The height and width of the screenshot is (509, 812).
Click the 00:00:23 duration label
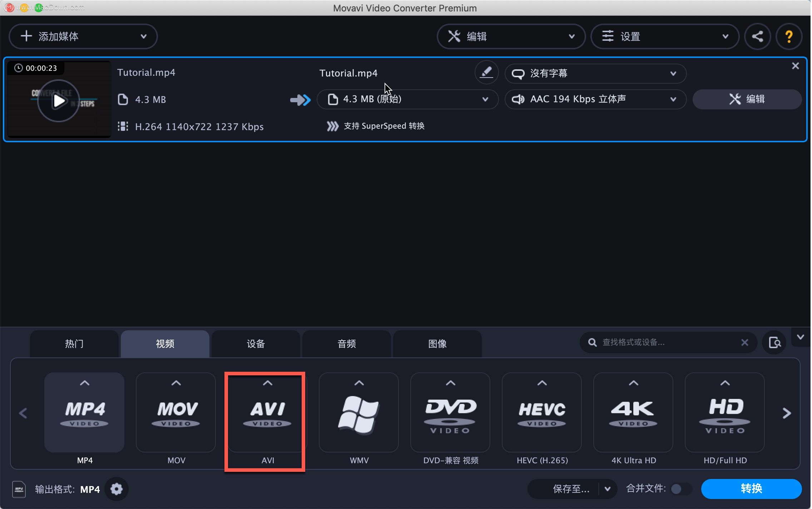pos(41,68)
